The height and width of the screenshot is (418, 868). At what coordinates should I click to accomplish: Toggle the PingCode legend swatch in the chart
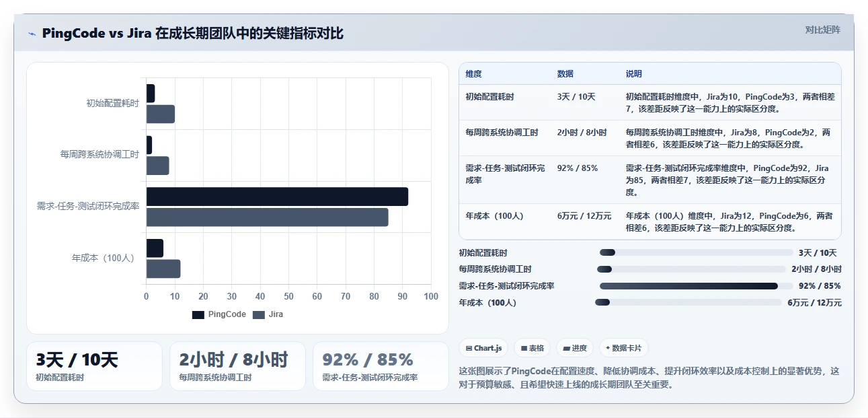pyautogui.click(x=198, y=314)
